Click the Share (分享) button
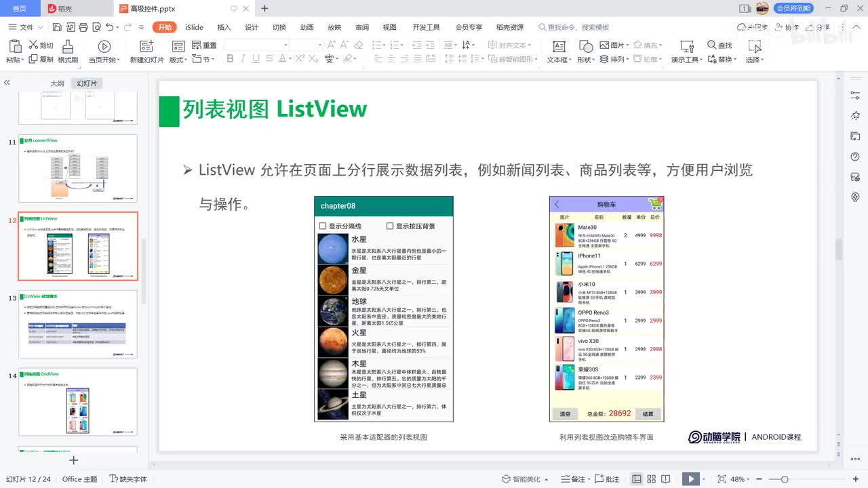 [x=818, y=27]
